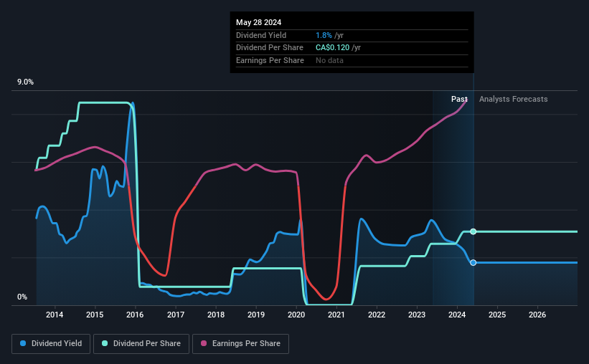Click the 2020 axis label
Image resolution: width=589 pixels, height=364 pixels.
pos(296,315)
